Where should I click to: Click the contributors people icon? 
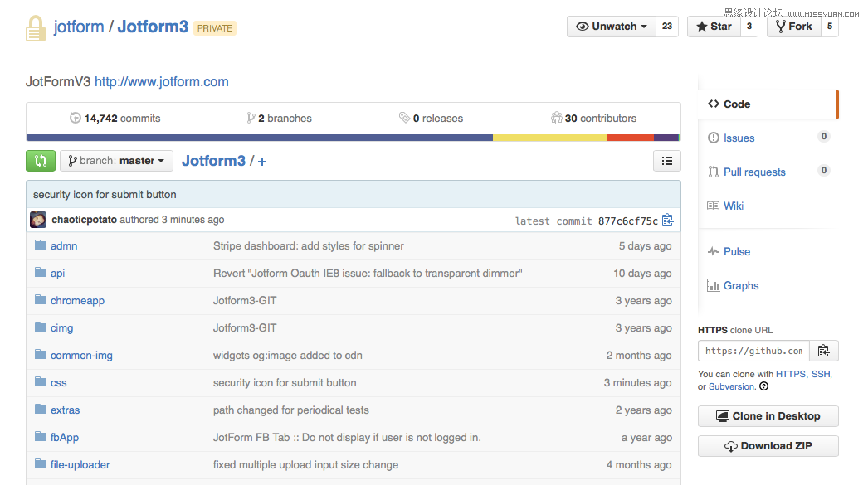click(x=556, y=118)
